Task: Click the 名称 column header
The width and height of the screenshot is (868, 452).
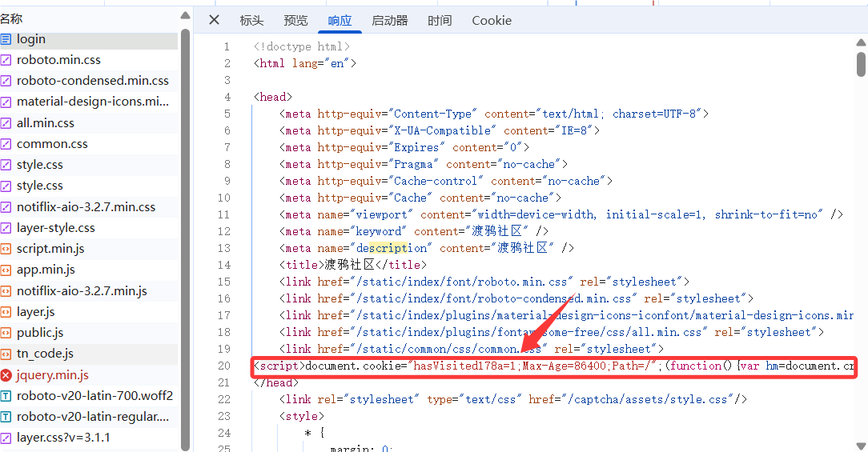Action: pyautogui.click(x=12, y=18)
